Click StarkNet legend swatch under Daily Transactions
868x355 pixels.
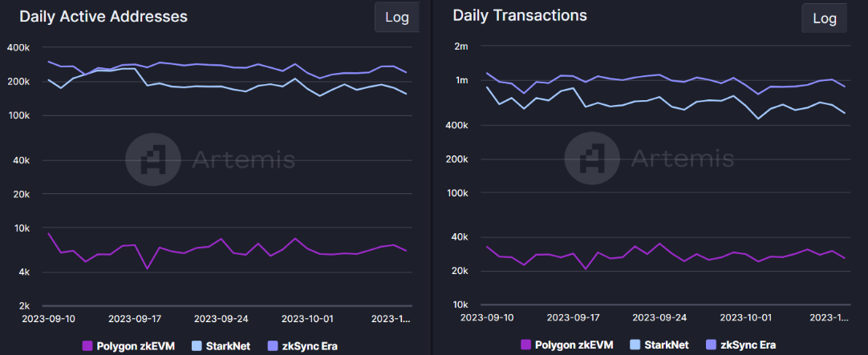point(635,345)
